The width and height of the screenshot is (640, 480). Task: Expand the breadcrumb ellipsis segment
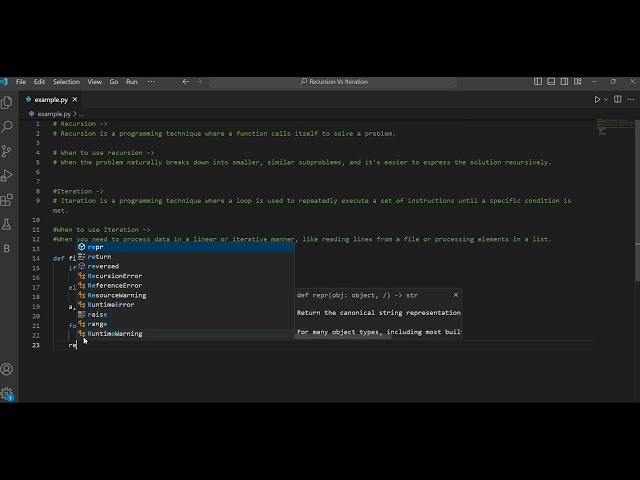(x=81, y=114)
